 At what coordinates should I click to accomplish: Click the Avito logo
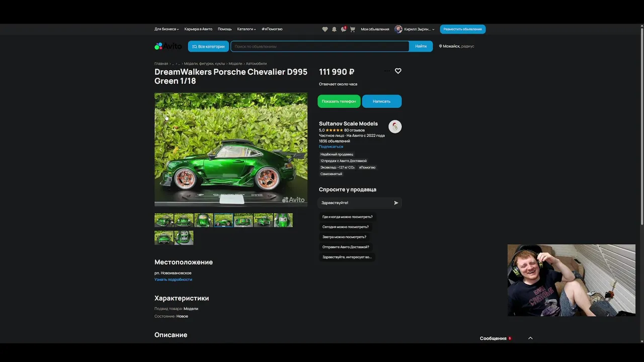click(x=168, y=46)
